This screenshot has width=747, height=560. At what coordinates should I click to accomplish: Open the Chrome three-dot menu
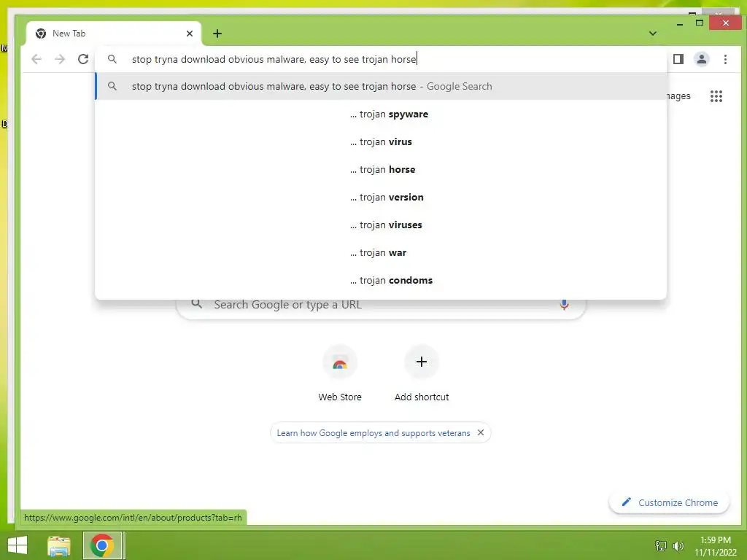coord(725,59)
